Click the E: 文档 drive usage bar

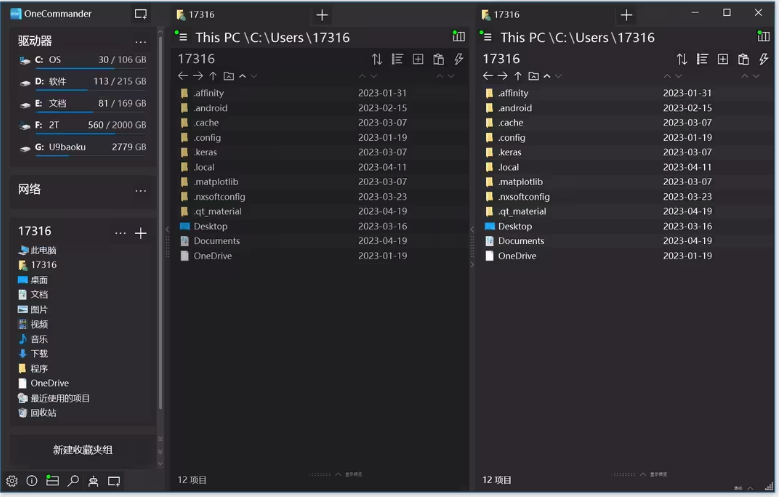(x=91, y=112)
